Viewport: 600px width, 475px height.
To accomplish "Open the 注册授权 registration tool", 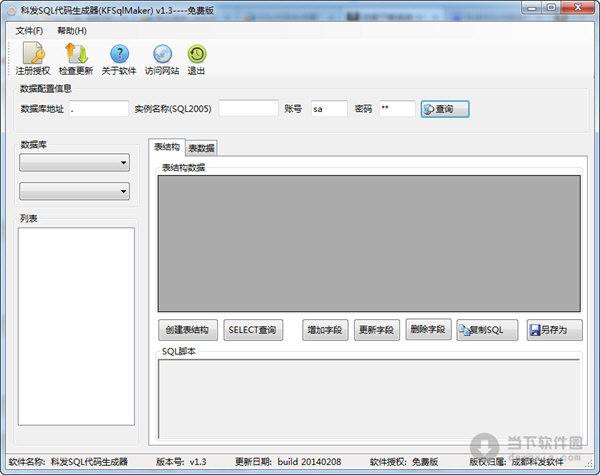I will click(33, 59).
